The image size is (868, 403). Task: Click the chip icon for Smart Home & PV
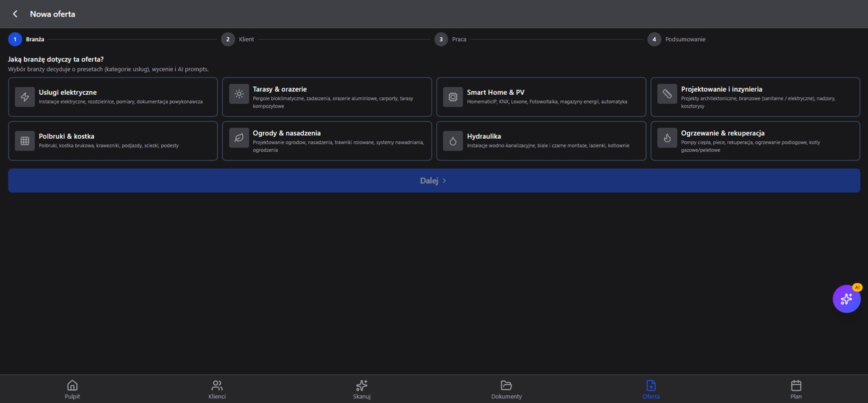pyautogui.click(x=453, y=97)
